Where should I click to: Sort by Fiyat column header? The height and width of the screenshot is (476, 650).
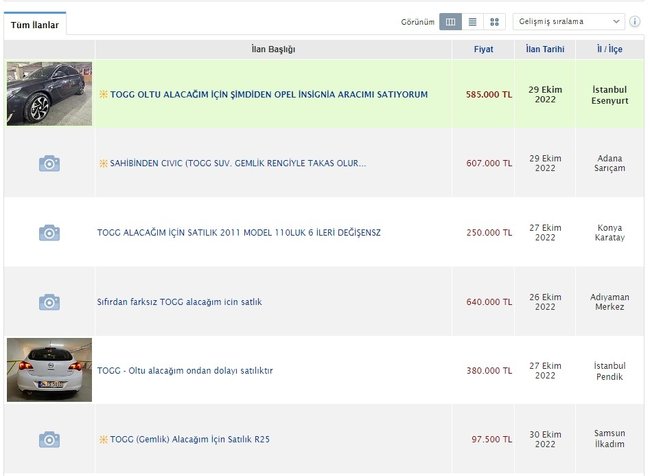pos(483,49)
